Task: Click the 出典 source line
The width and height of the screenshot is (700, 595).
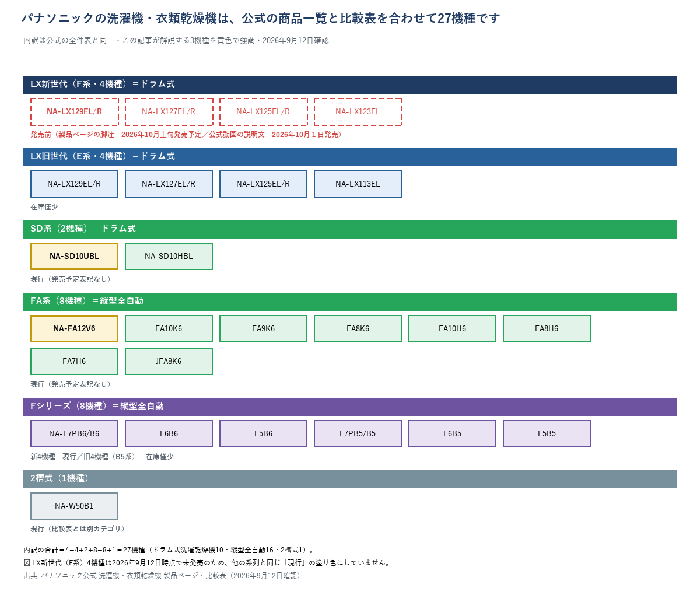Action: click(163, 576)
